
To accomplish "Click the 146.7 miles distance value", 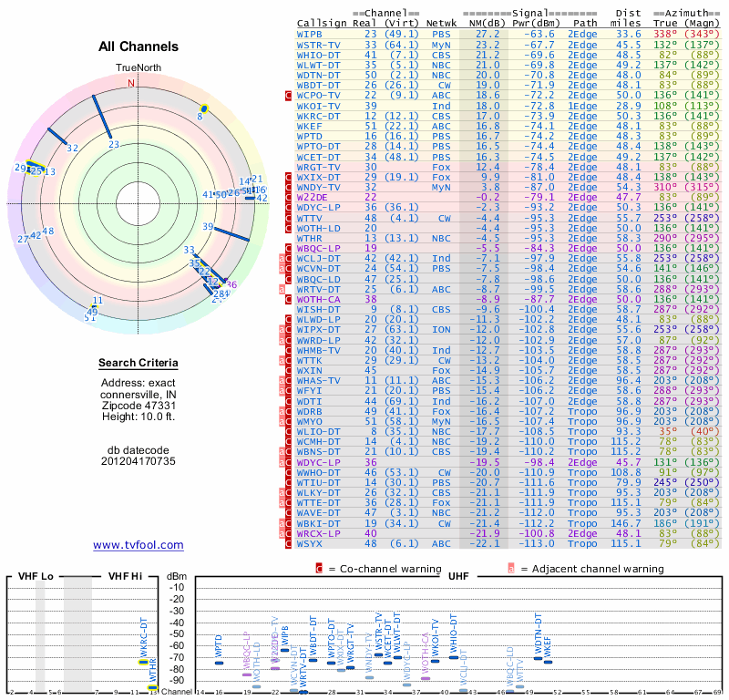I will pos(625,523).
